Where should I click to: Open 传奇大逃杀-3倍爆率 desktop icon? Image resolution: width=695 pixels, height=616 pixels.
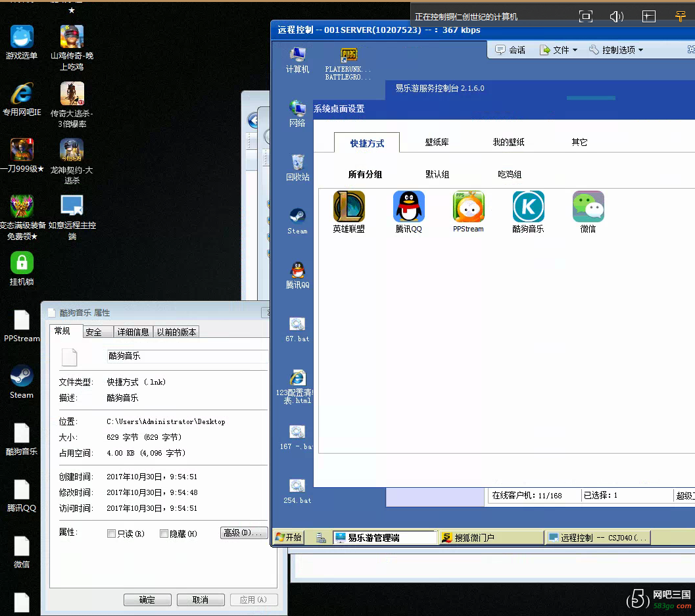tap(72, 105)
